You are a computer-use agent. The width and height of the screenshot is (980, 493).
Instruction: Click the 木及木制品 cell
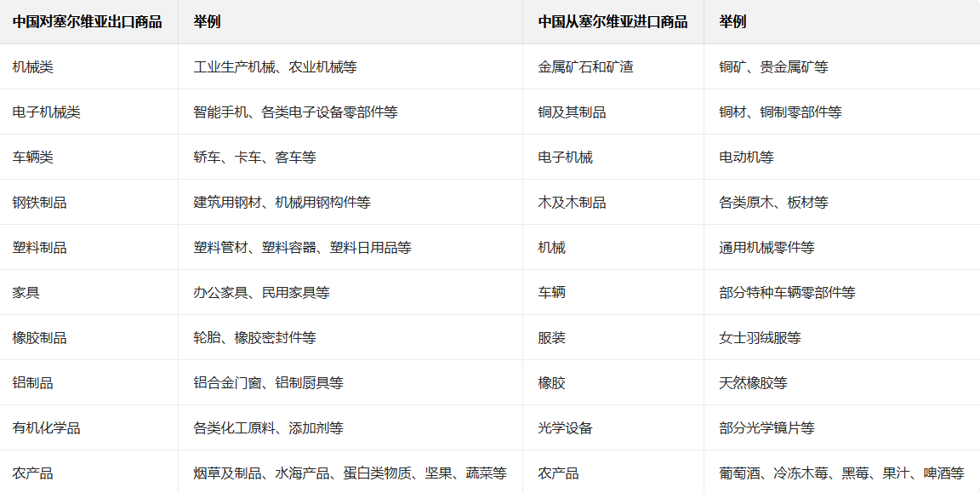tap(572, 202)
